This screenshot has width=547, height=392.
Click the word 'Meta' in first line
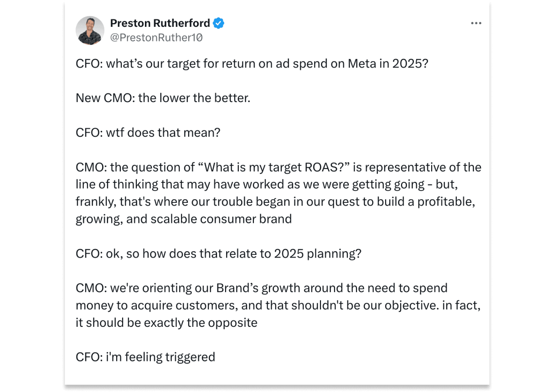tap(362, 63)
